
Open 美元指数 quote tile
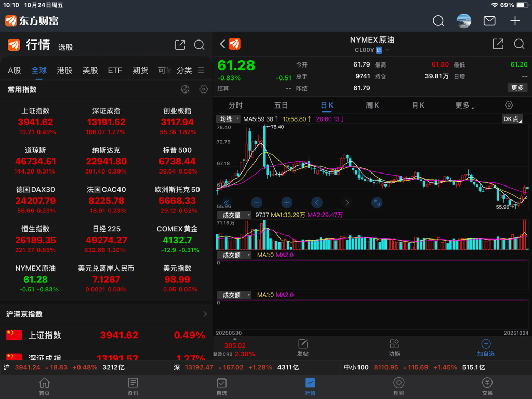[x=177, y=278]
